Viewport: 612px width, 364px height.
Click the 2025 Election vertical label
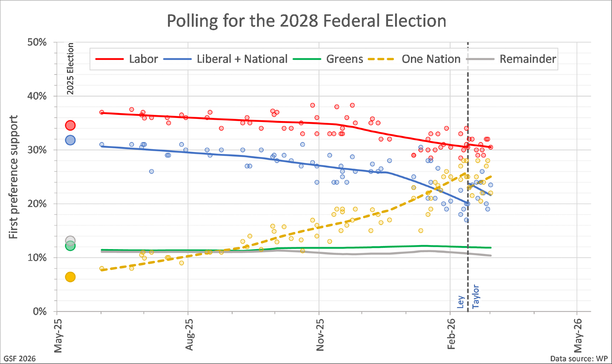[x=70, y=68]
